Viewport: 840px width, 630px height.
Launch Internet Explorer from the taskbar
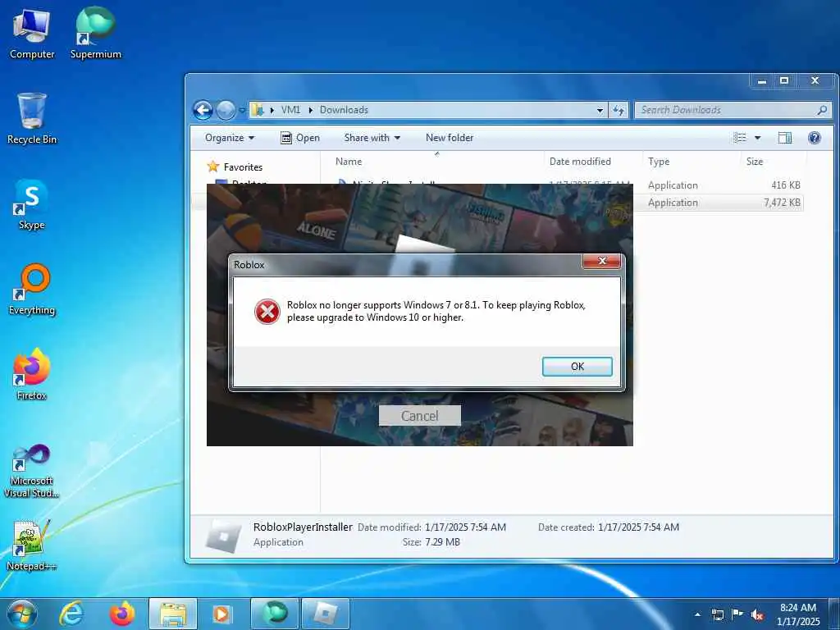click(71, 614)
